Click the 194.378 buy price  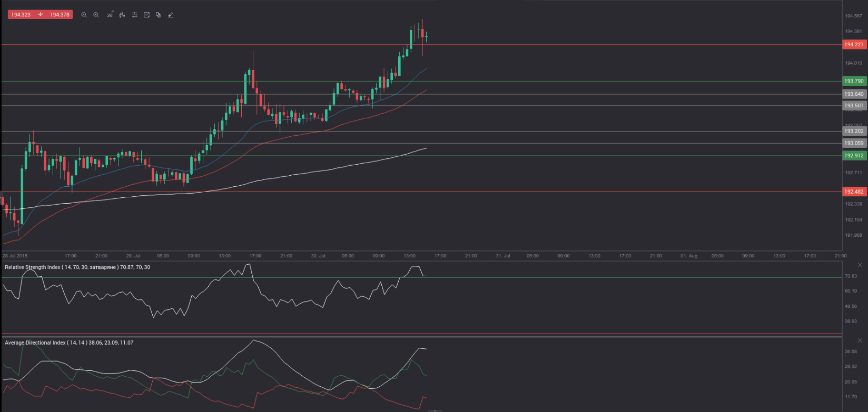click(x=60, y=15)
